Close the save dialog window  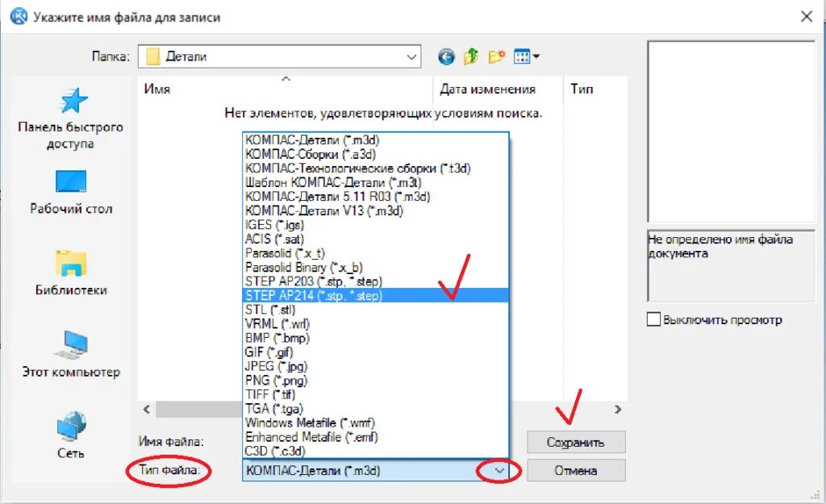point(807,16)
